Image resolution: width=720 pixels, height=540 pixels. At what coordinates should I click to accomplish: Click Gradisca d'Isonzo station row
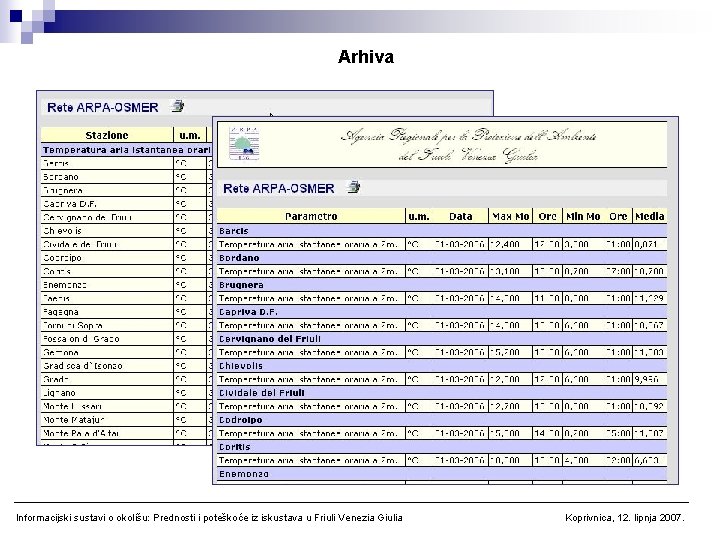tap(83, 366)
